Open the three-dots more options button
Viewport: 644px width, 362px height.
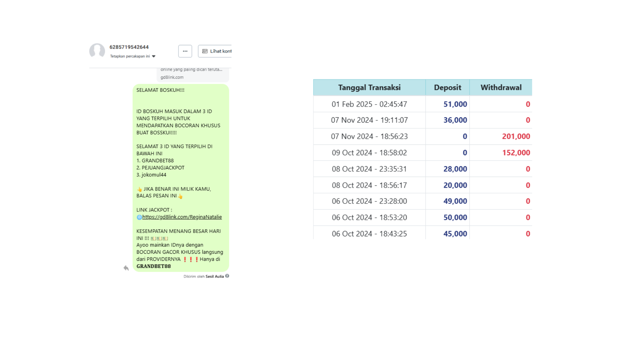pyautogui.click(x=185, y=51)
